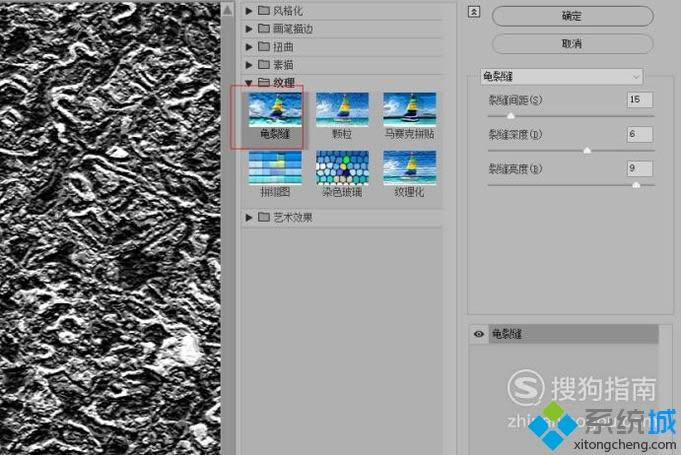Click the 裂缝亮度 slider handle

coord(636,185)
